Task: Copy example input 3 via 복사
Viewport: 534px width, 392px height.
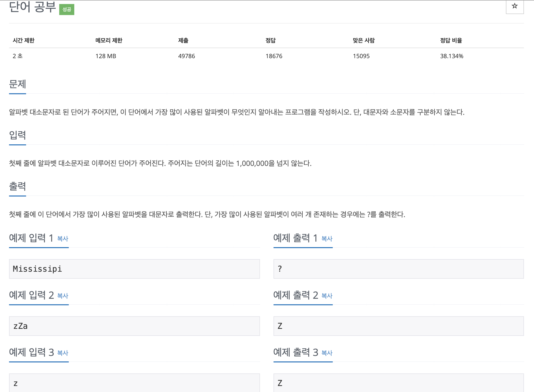Action: click(x=63, y=353)
